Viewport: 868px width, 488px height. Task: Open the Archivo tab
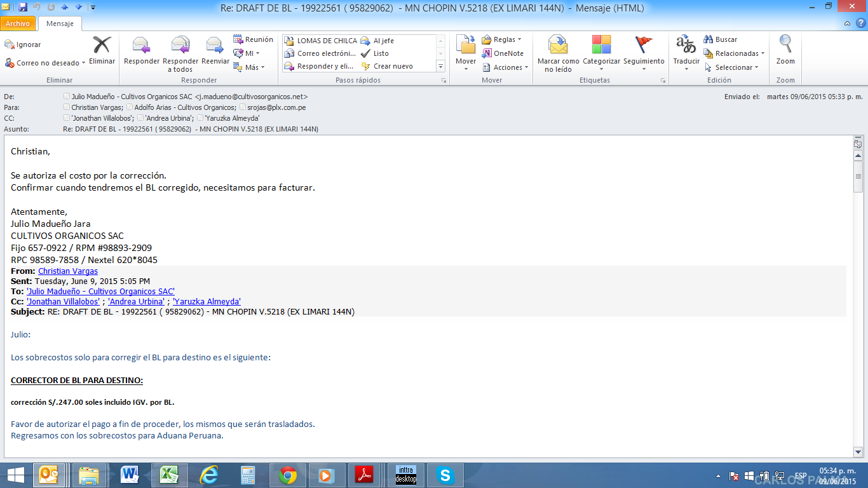coord(18,24)
